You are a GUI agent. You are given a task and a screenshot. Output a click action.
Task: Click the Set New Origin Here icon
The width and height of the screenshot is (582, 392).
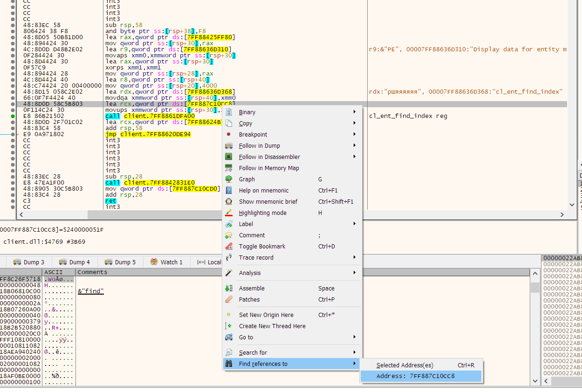coord(229,315)
